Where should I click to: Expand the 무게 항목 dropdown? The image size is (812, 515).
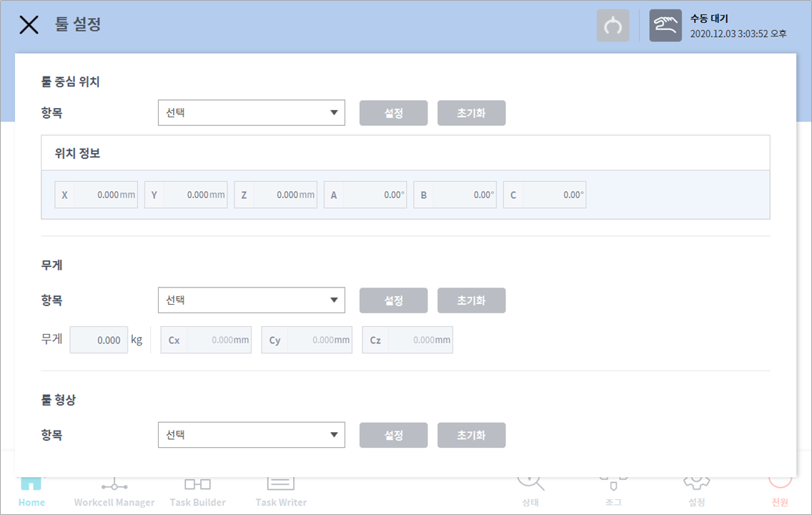[x=251, y=300]
